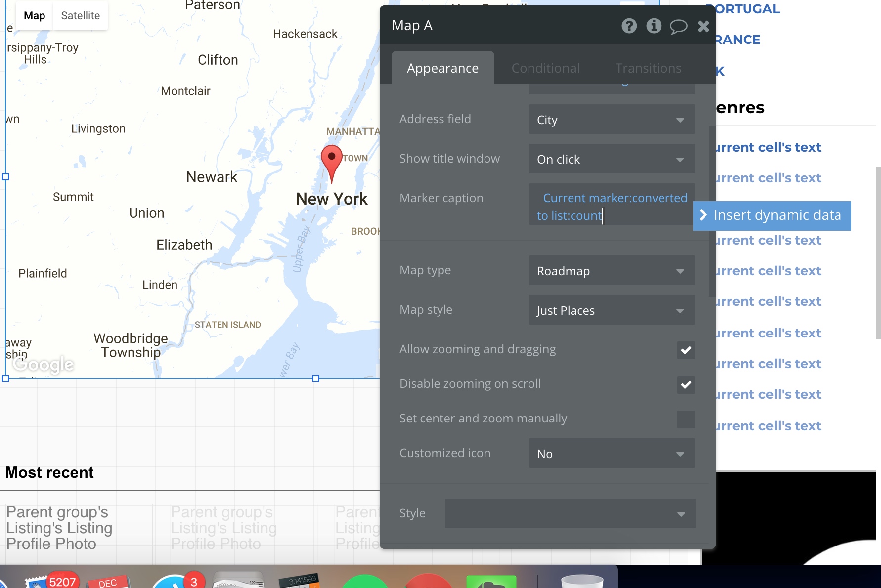Click the Livingston label on map
Screen dimensions: 881x588
click(x=98, y=129)
